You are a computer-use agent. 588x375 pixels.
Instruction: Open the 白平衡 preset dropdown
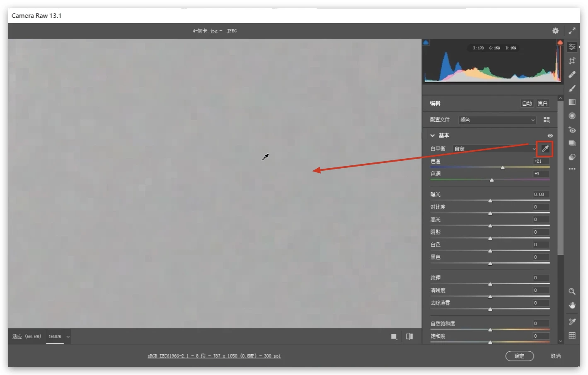[494, 149]
